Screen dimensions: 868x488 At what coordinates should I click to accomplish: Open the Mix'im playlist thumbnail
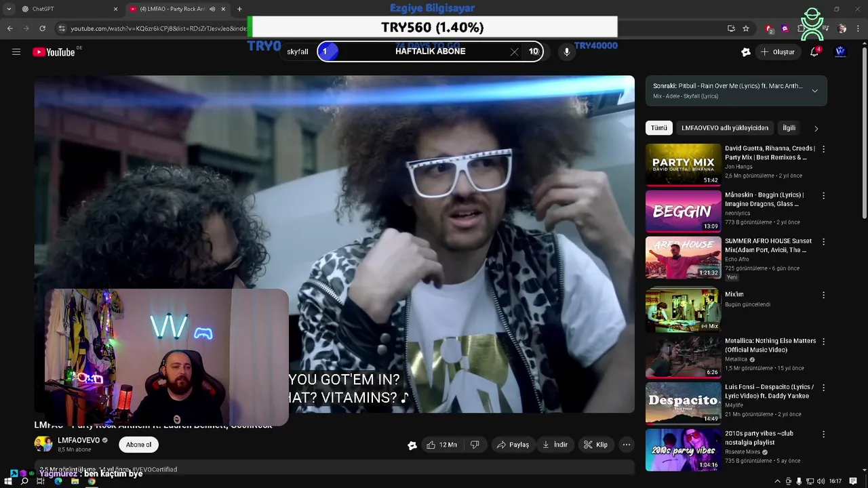pos(683,310)
